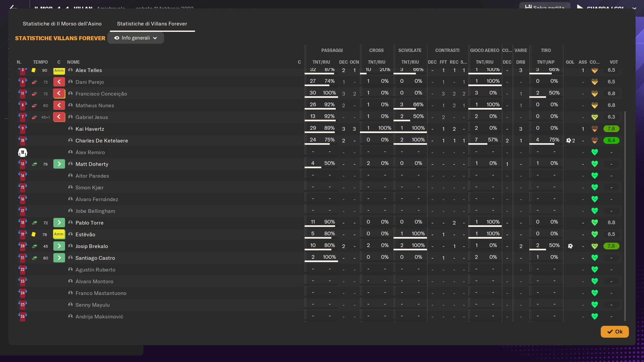
Task: Switch to Statistiche di Il Morso dell'Asino tab
Action: [x=62, y=24]
